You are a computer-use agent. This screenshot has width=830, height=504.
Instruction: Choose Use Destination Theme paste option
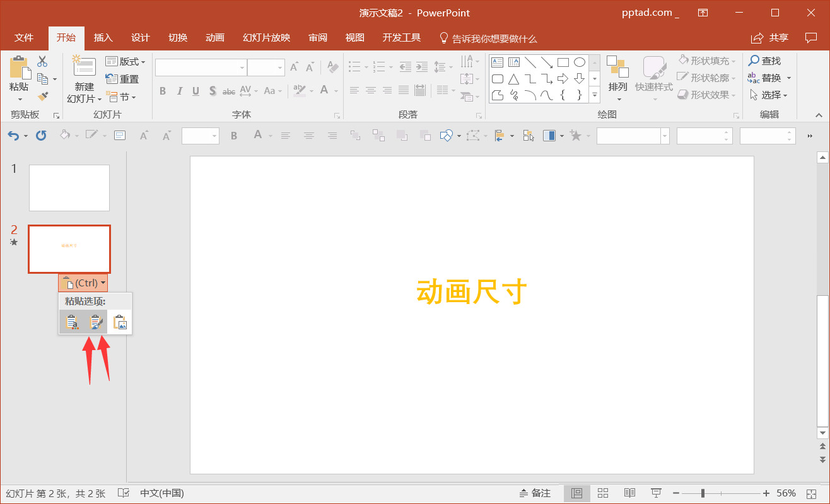click(x=72, y=322)
